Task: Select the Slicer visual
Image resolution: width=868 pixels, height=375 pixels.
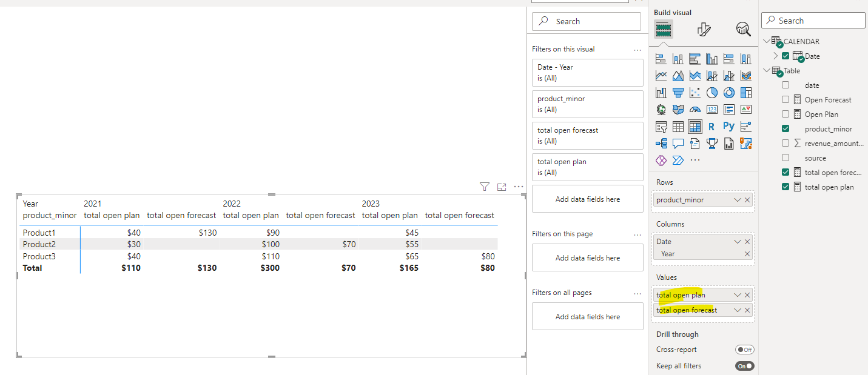Action: pyautogui.click(x=661, y=127)
